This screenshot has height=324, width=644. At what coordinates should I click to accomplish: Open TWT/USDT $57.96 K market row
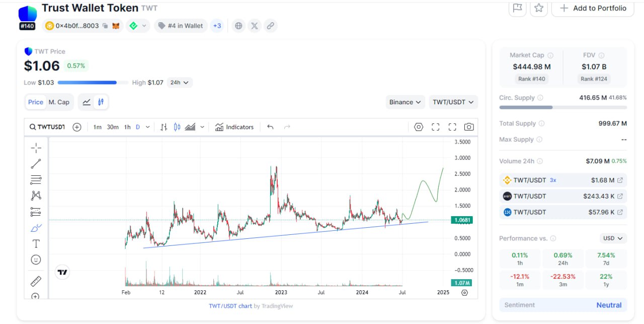[563, 212]
